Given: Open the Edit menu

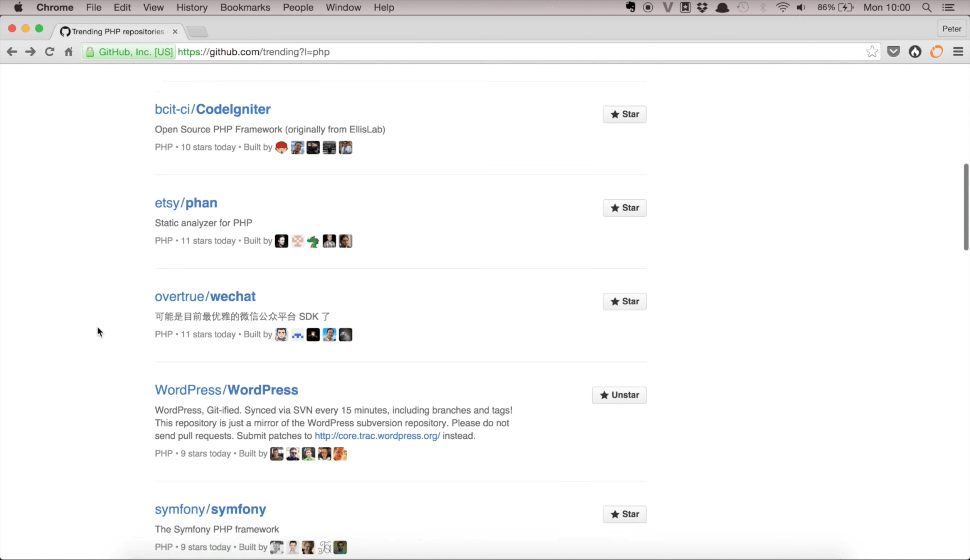Looking at the screenshot, I should pos(122,7).
